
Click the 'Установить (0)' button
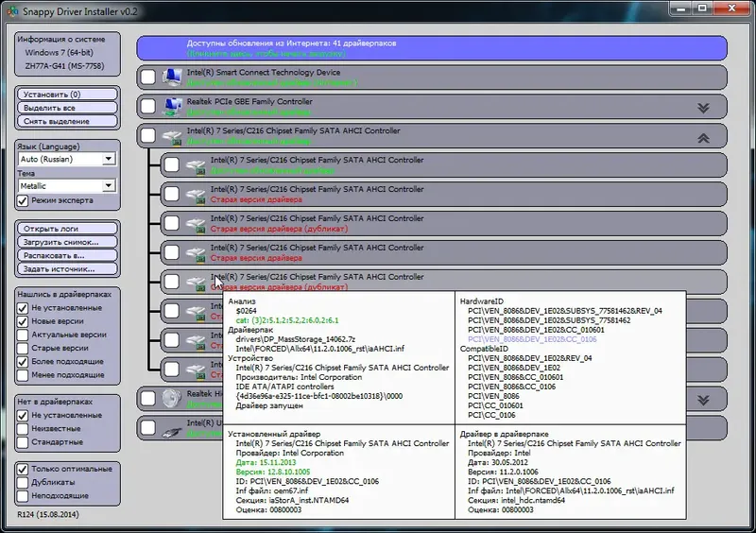(67, 95)
